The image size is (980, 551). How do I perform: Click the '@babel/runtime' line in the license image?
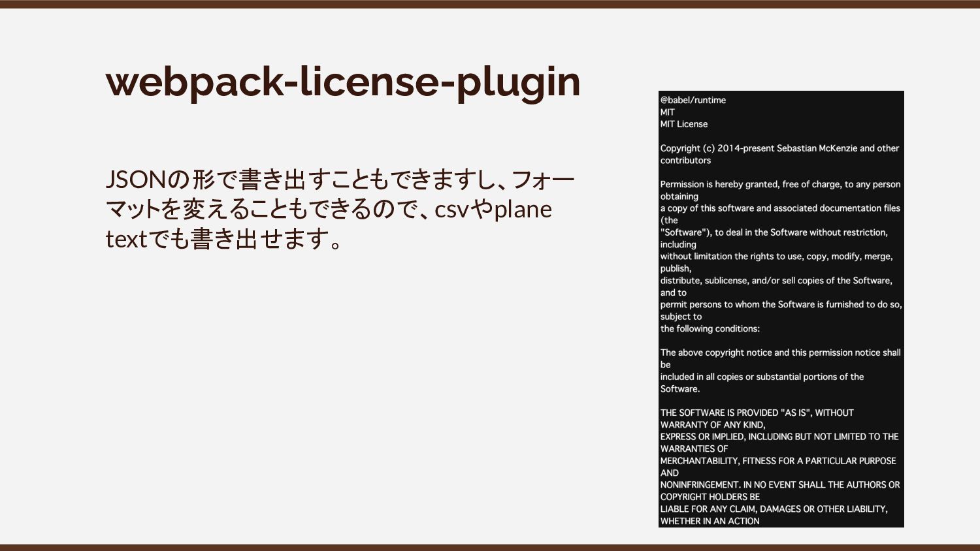tap(693, 100)
